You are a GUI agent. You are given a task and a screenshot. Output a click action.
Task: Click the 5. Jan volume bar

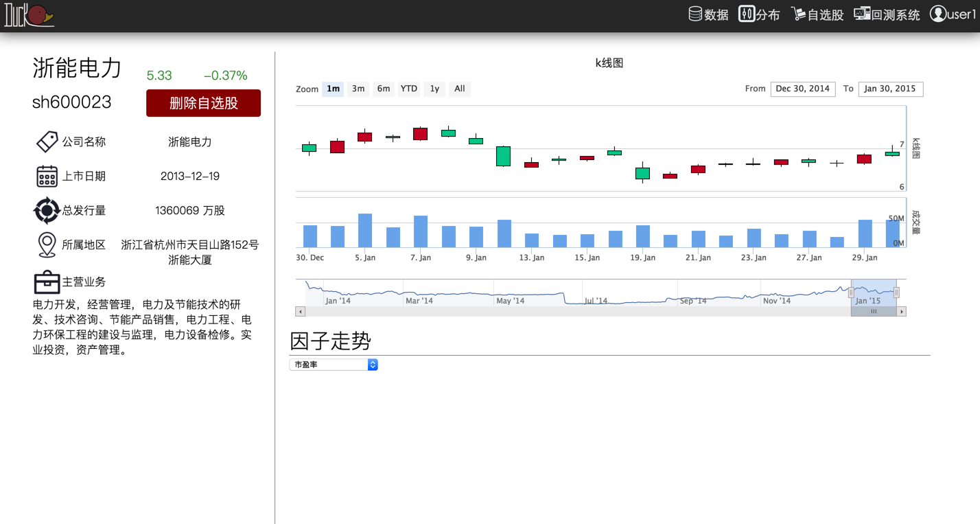pyautogui.click(x=365, y=231)
